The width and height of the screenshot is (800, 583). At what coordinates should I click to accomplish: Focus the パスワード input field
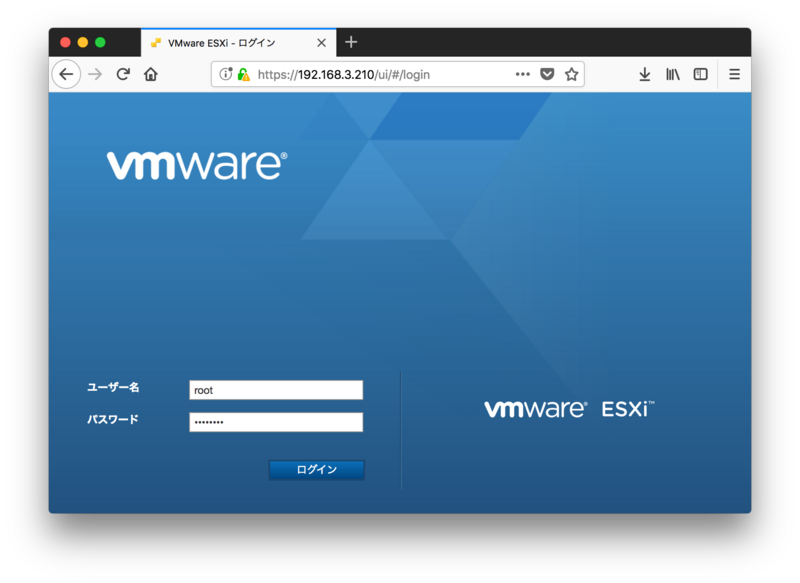tap(276, 422)
